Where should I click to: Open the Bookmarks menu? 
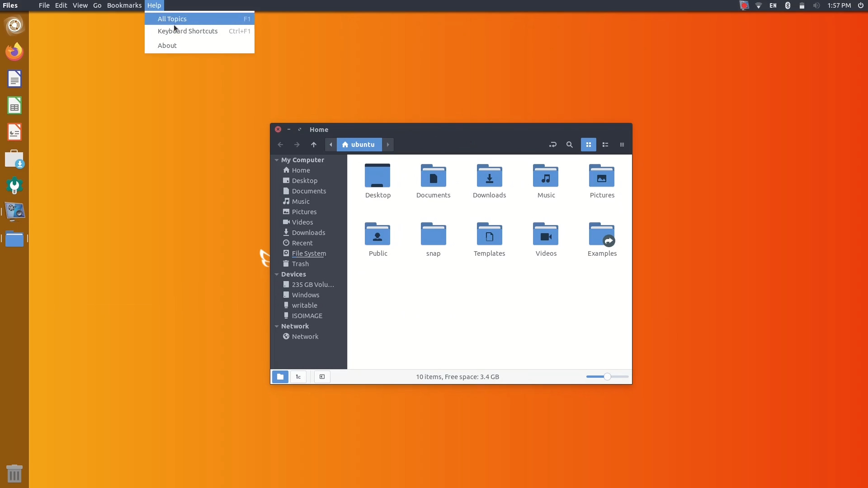(x=124, y=5)
